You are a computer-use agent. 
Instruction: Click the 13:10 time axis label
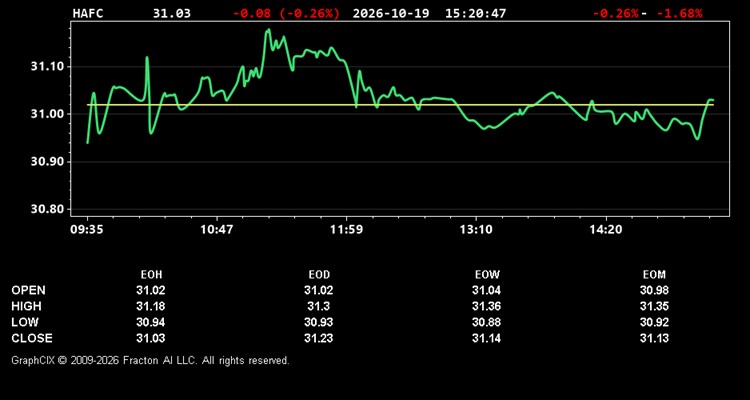(x=476, y=230)
